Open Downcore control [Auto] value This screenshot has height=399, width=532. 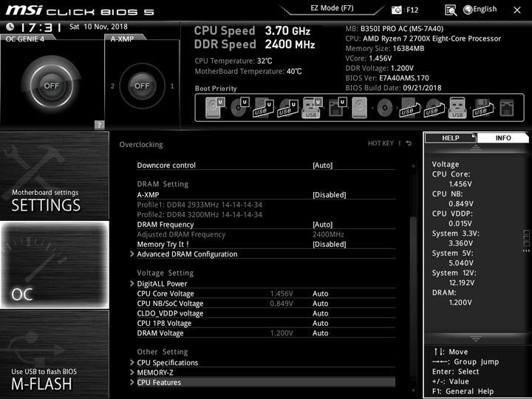(x=322, y=166)
